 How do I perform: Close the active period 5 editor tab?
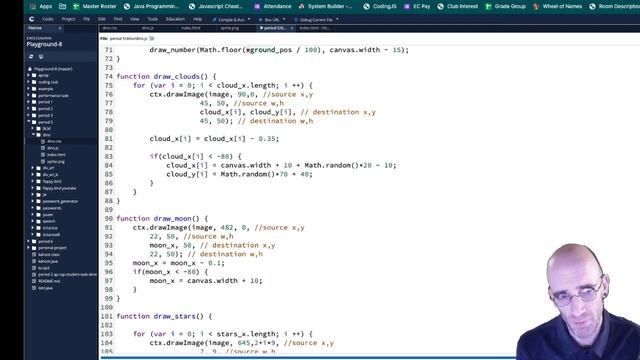[x=292, y=28]
